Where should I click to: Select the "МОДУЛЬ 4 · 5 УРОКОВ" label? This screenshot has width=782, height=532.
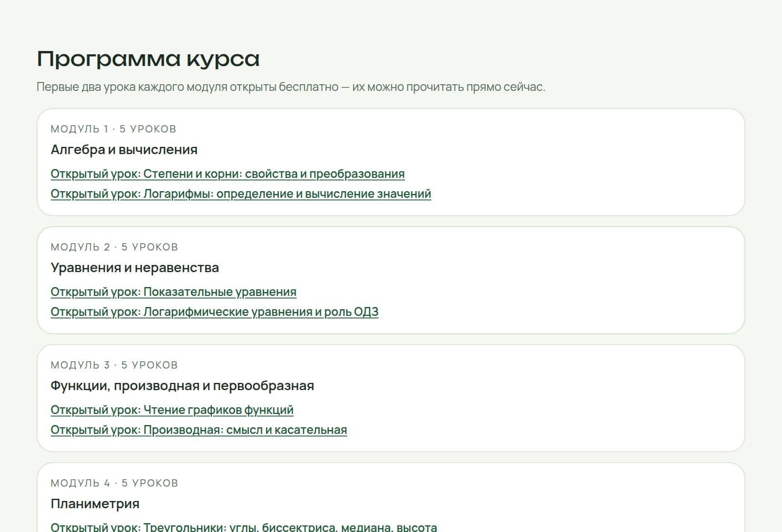pyautogui.click(x=114, y=483)
